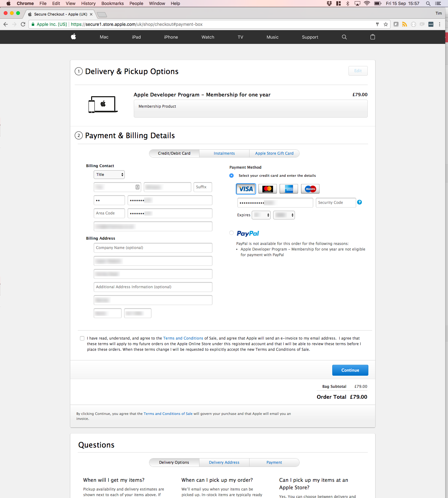The image size is (448, 498).
Task: Go to Watch in the site navigation
Action: (x=208, y=37)
